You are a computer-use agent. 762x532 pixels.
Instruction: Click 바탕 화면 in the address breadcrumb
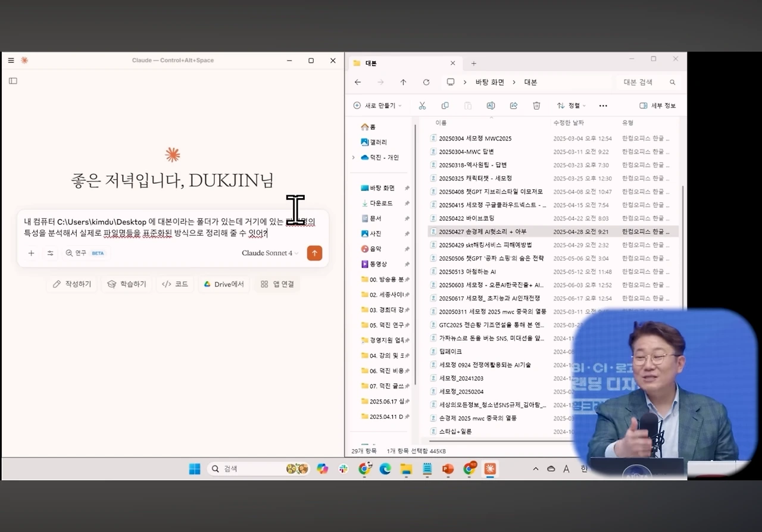pyautogui.click(x=489, y=82)
